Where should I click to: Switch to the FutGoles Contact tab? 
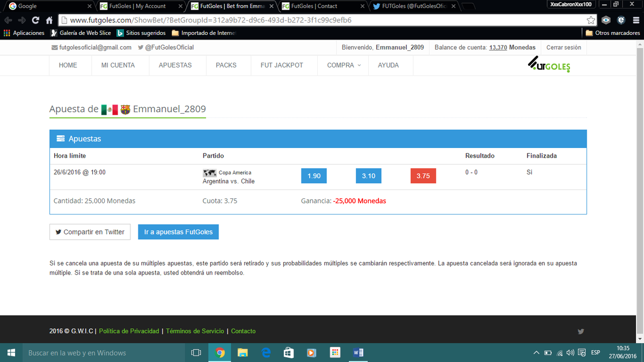point(323,6)
